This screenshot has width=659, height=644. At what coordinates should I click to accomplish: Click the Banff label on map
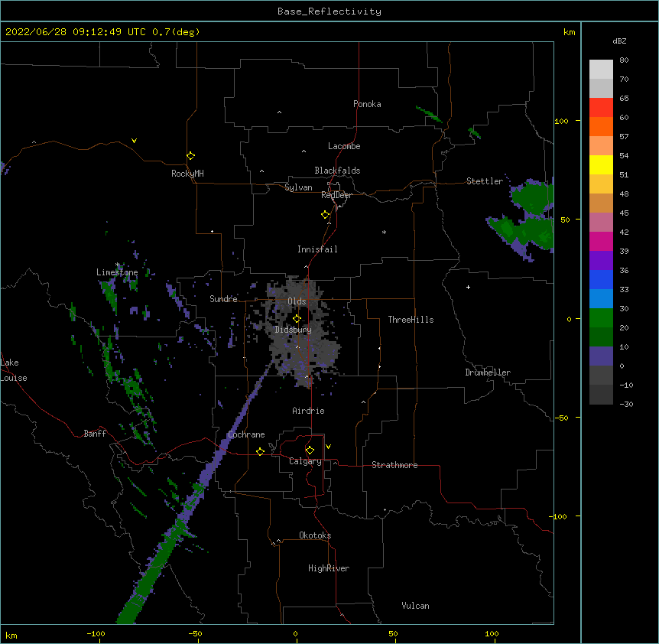[x=95, y=434]
